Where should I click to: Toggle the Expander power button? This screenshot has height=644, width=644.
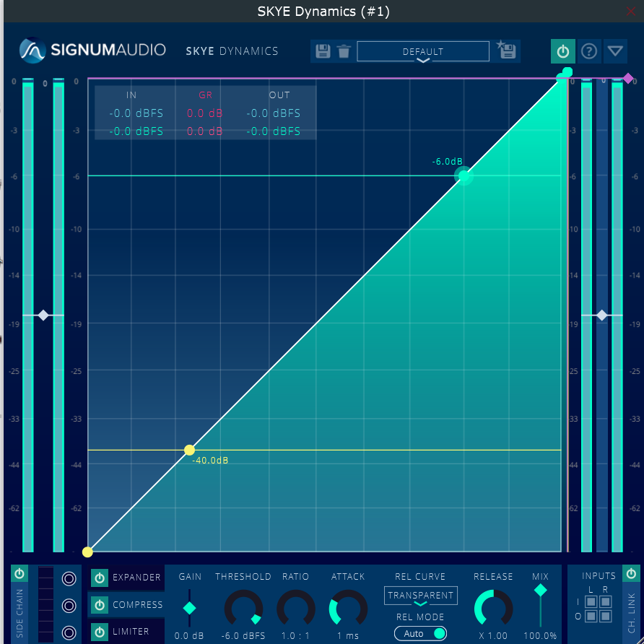tap(100, 578)
